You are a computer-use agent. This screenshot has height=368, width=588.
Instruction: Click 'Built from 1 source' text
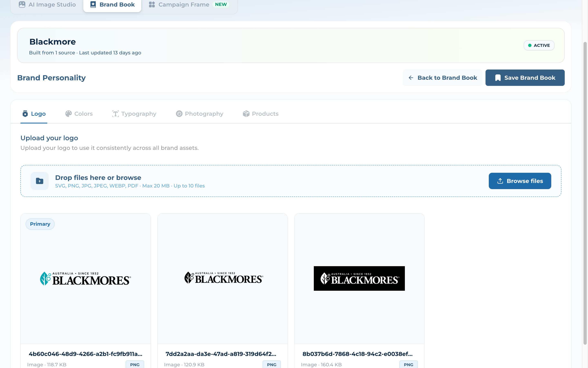52,53
